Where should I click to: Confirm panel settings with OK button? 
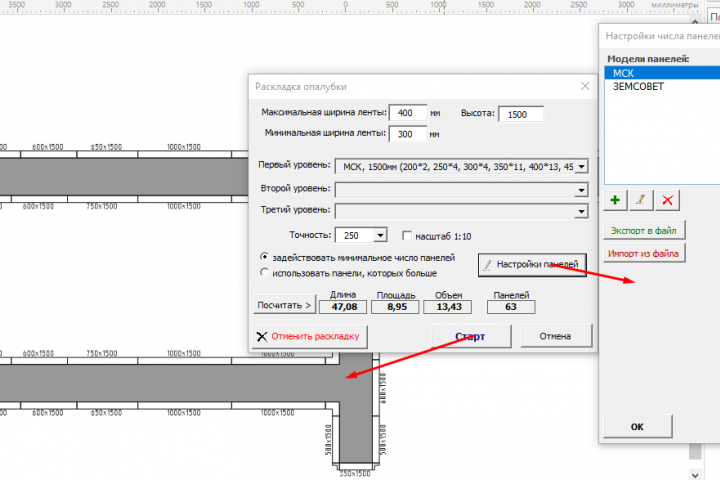pyautogui.click(x=637, y=427)
